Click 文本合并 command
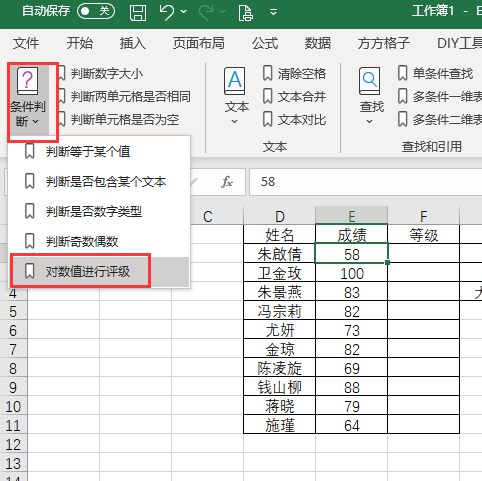 click(x=302, y=97)
